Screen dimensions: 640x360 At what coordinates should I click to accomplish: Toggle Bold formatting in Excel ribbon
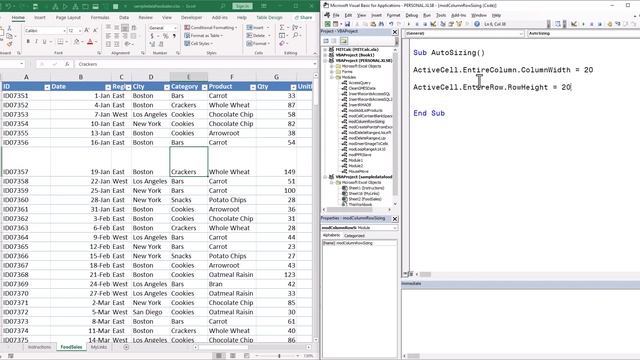28,42
